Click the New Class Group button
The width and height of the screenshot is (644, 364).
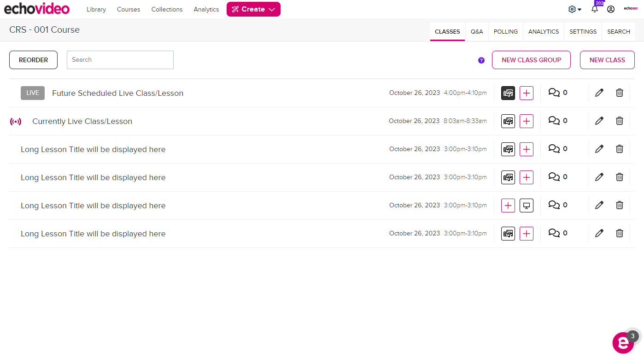pyautogui.click(x=531, y=60)
